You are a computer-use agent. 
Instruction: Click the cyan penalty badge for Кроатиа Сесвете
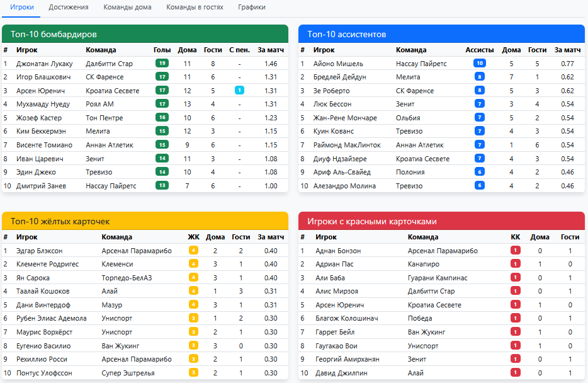pos(239,90)
